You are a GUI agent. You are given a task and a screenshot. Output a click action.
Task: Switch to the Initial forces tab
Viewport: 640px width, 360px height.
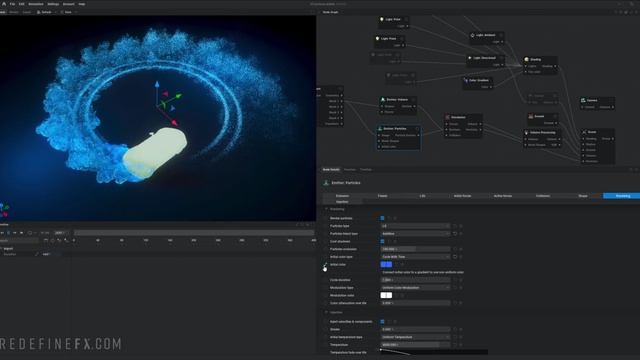[x=462, y=196]
